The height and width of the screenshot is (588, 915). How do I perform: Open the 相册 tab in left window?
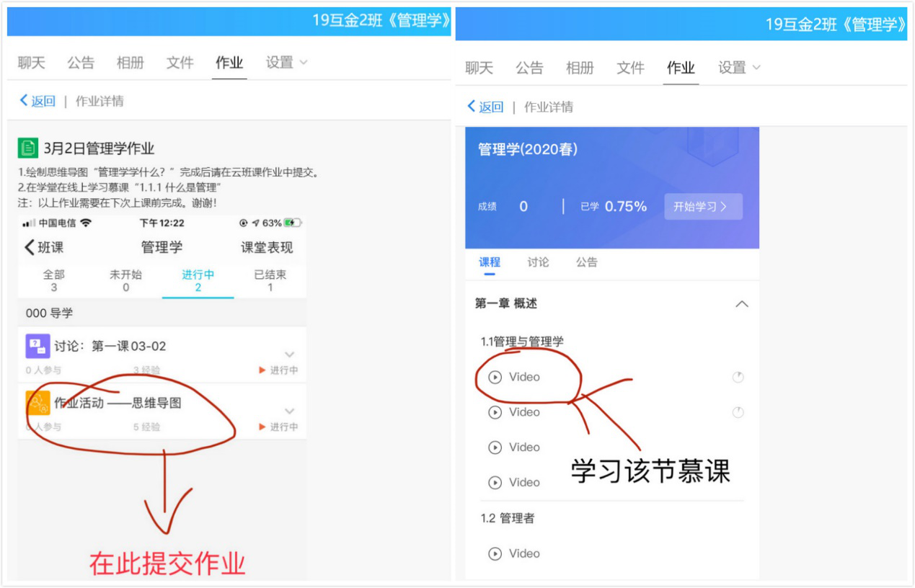tap(131, 63)
